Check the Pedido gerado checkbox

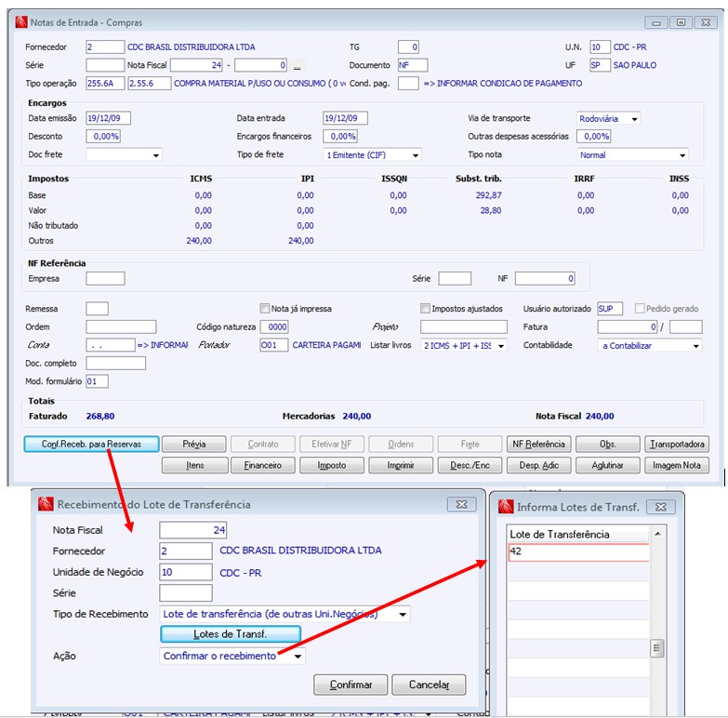[x=640, y=309]
